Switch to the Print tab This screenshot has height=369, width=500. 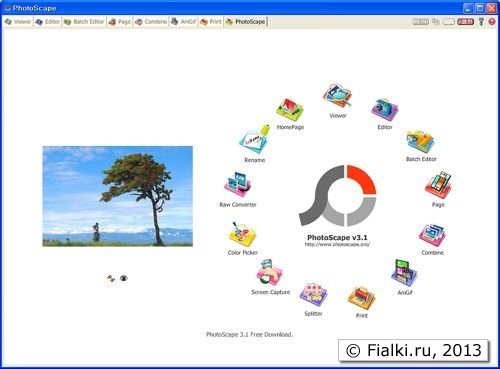tap(211, 22)
